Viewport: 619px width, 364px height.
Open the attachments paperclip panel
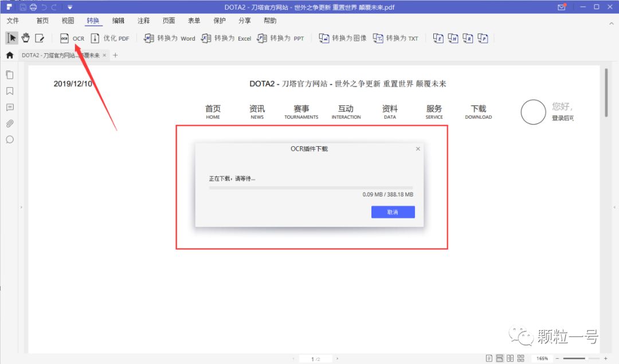click(x=10, y=124)
